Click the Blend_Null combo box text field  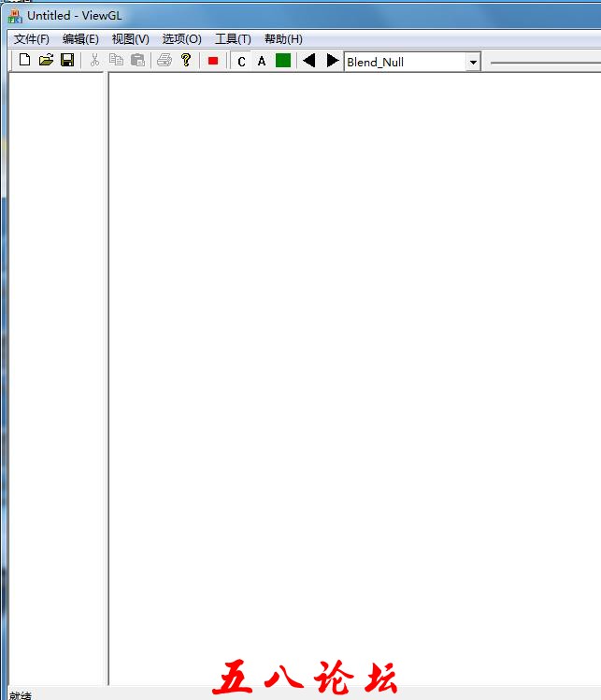(404, 63)
